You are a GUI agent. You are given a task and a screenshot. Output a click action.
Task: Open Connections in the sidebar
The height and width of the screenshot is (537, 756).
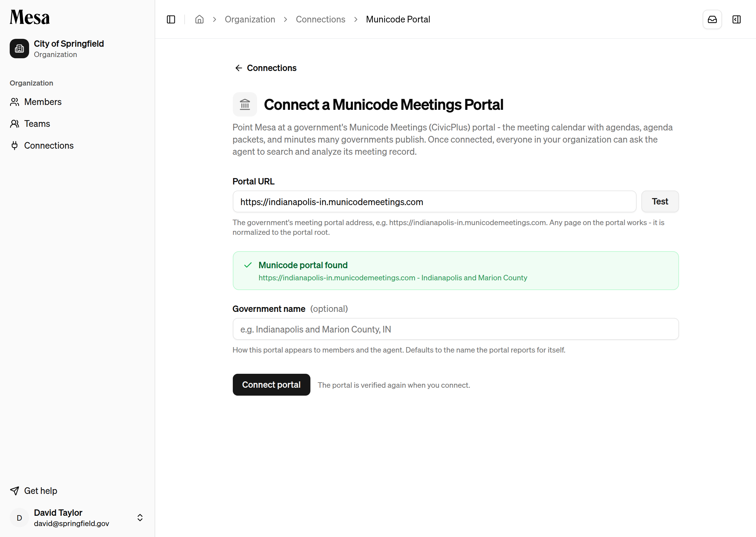click(x=77, y=146)
